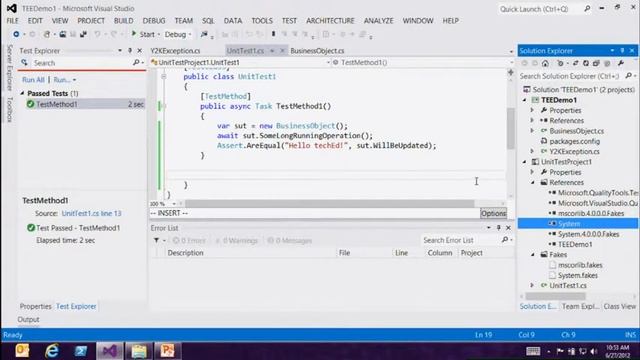Click the Quick Launch input field
Screen dimensions: 640x360
tap(540, 9)
